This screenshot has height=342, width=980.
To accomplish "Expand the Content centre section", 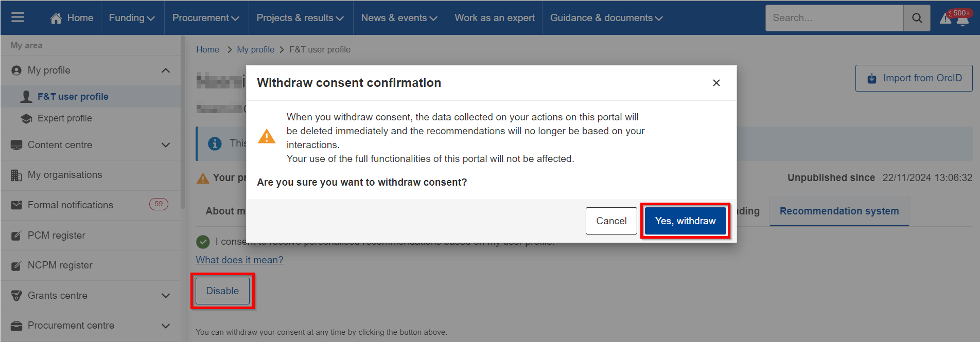I will (166, 145).
